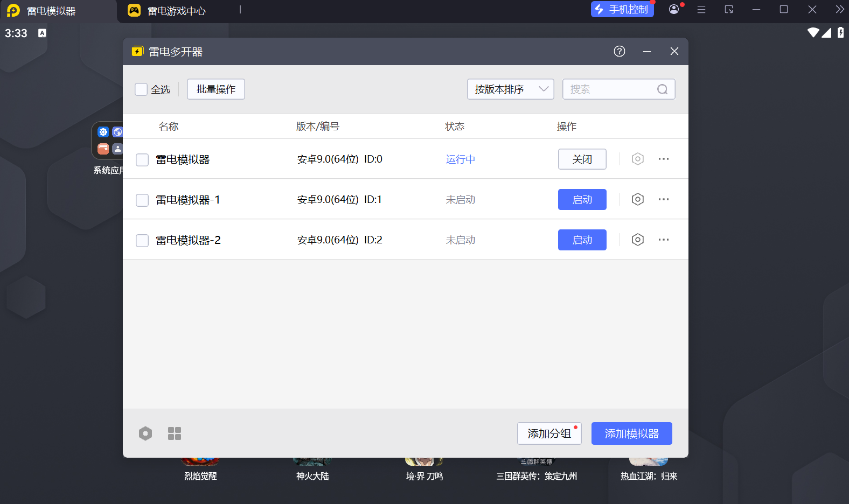Open settings for 雷电模拟器-1
Viewport: 849px width, 504px height.
[637, 199]
